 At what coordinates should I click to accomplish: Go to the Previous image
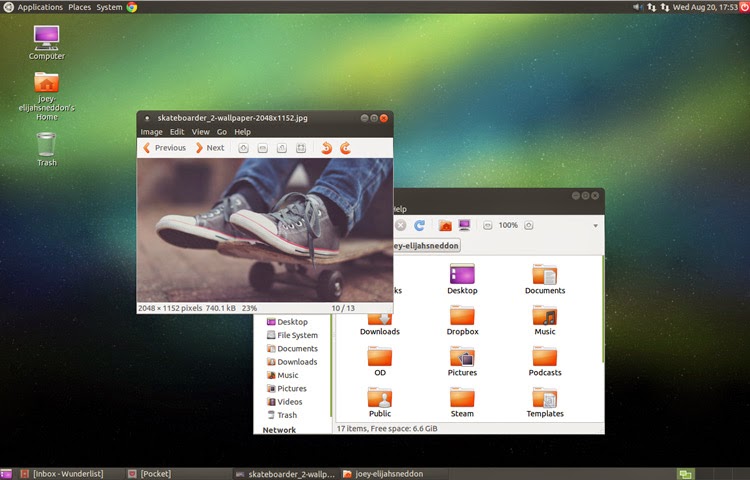point(165,148)
